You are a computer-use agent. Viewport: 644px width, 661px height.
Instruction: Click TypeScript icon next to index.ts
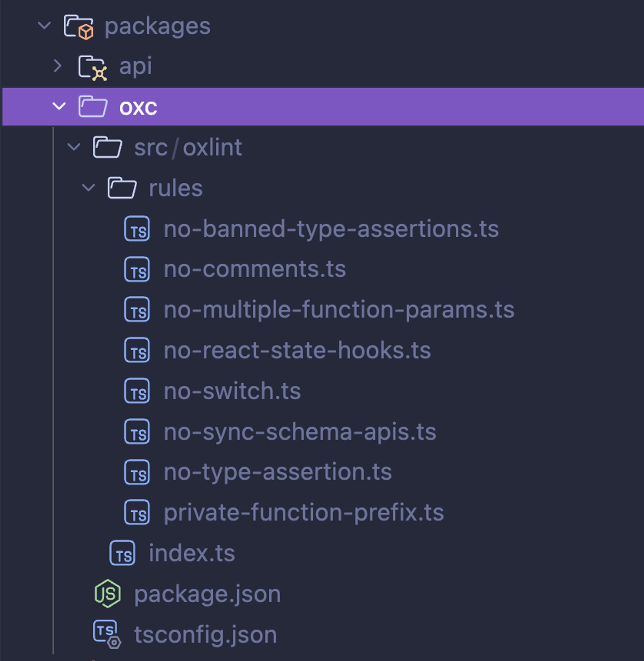pos(122,553)
